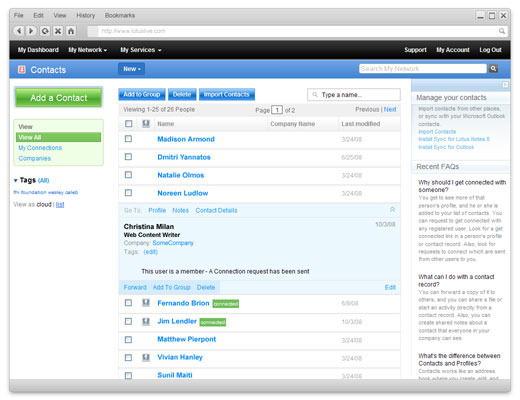Click the Add to Group button
The height and width of the screenshot is (400, 520).
[x=142, y=94]
